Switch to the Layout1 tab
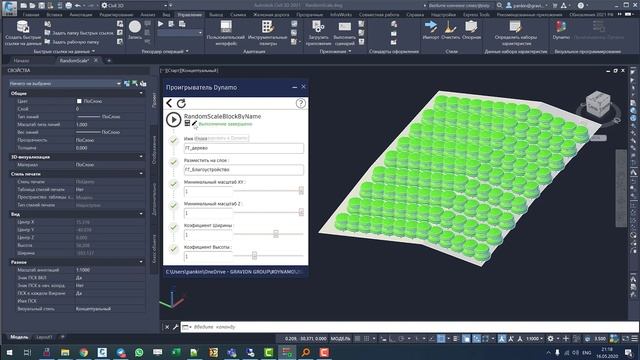 click(x=44, y=337)
